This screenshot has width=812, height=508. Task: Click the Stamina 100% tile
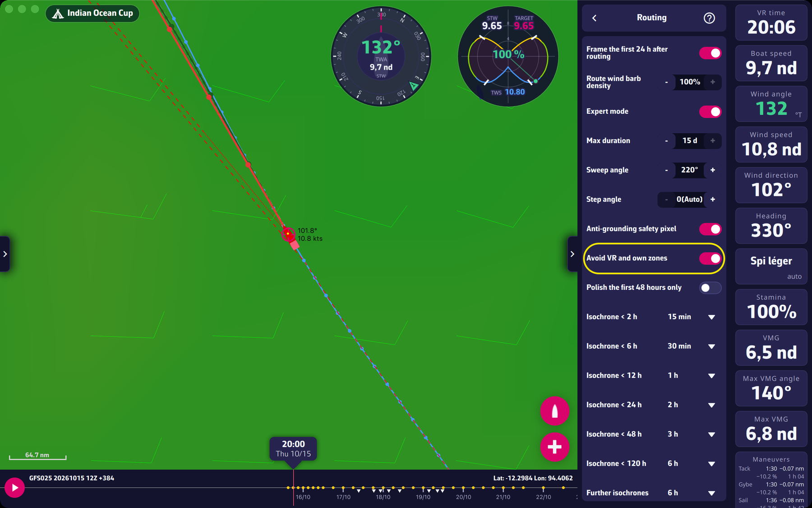pyautogui.click(x=771, y=307)
